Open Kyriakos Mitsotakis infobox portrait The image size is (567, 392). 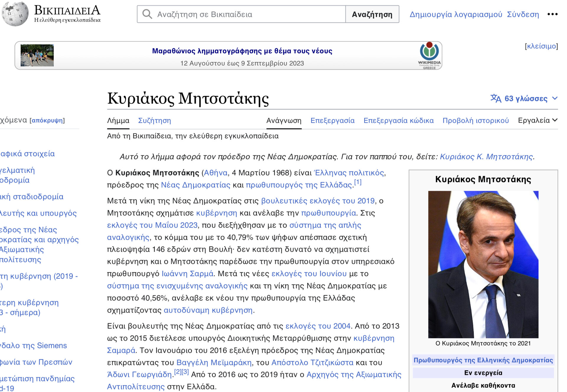[483, 264]
